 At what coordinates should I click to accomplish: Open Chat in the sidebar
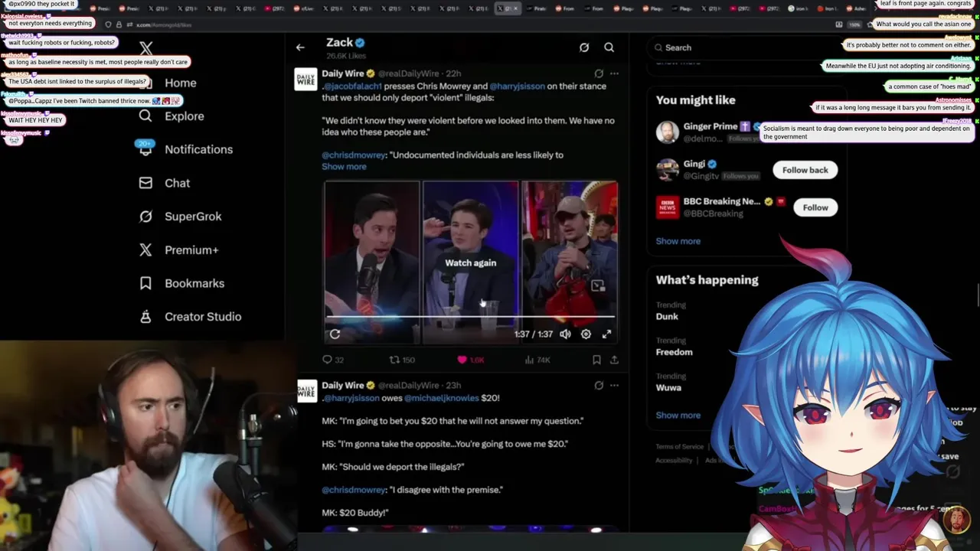[177, 183]
